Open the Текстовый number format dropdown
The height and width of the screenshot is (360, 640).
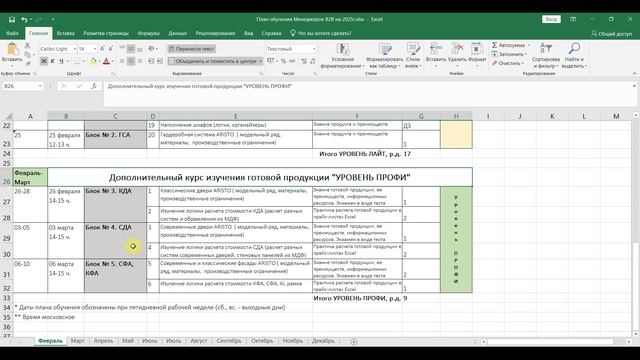[x=314, y=49]
